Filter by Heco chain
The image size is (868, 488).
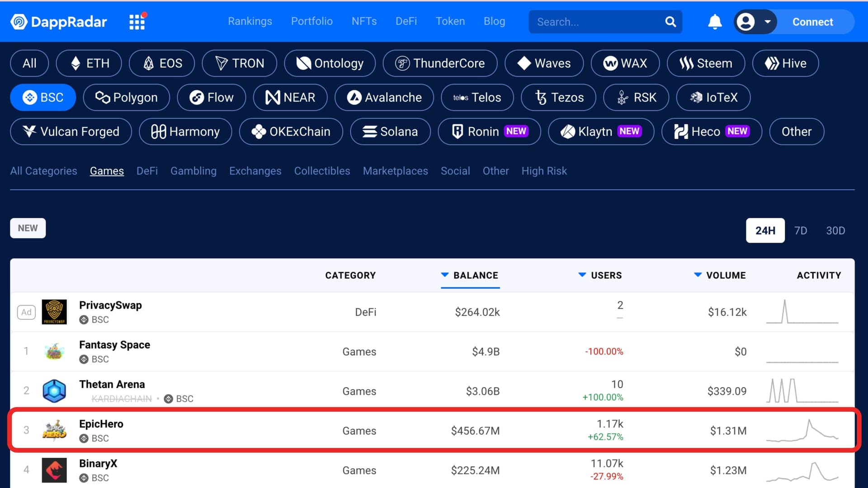pyautogui.click(x=712, y=132)
